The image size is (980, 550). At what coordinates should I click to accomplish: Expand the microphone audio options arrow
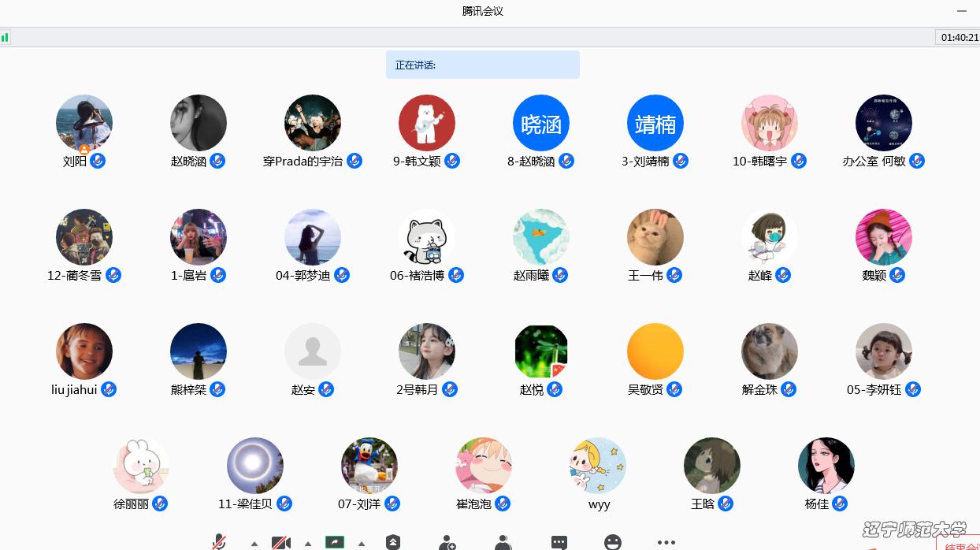[x=254, y=543]
